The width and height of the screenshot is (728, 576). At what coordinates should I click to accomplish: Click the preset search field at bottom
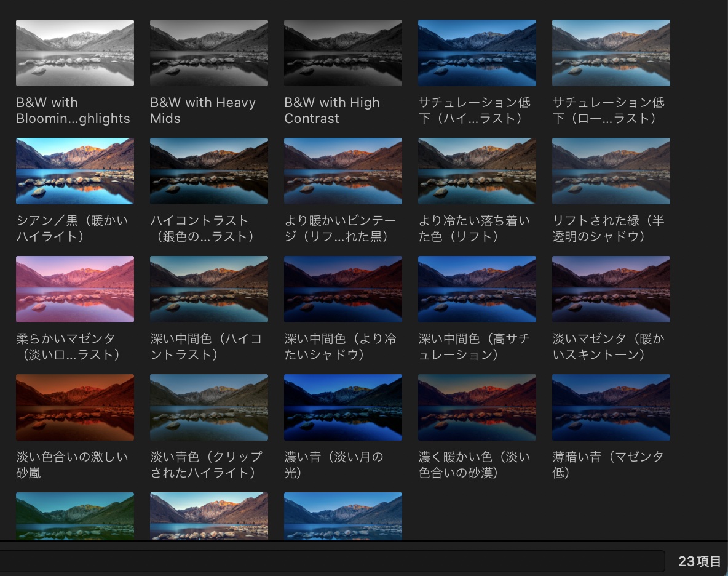click(332, 561)
